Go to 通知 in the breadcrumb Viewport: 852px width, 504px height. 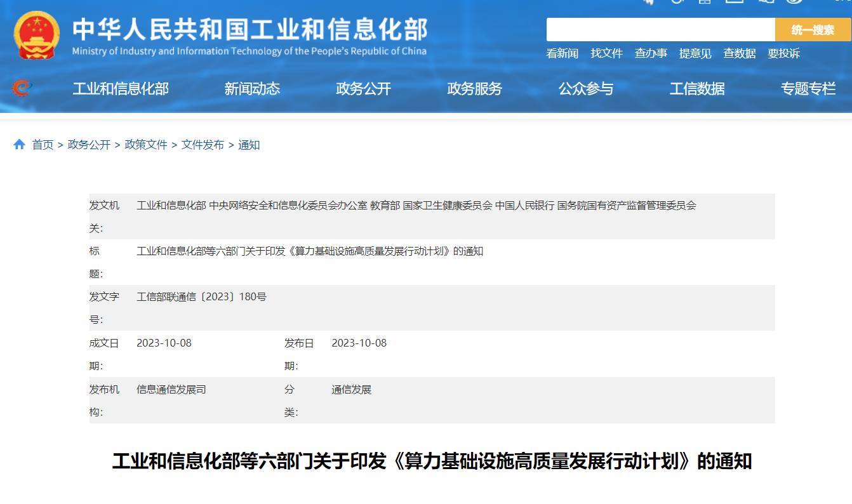pyautogui.click(x=249, y=145)
